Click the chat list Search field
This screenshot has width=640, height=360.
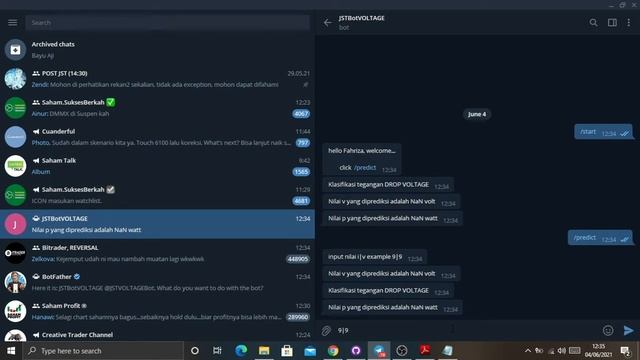click(167, 22)
